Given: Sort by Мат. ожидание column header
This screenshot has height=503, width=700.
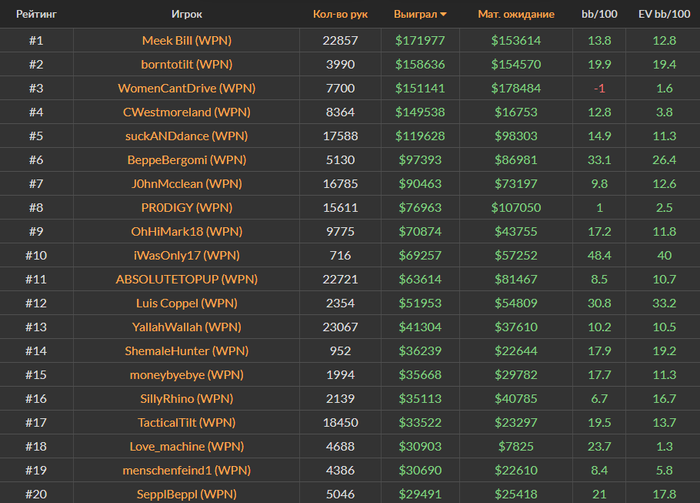Looking at the screenshot, I should tap(516, 14).
